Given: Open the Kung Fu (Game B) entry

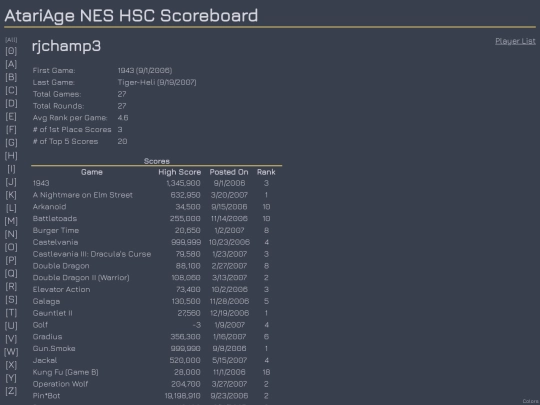Looking at the screenshot, I should [65, 372].
